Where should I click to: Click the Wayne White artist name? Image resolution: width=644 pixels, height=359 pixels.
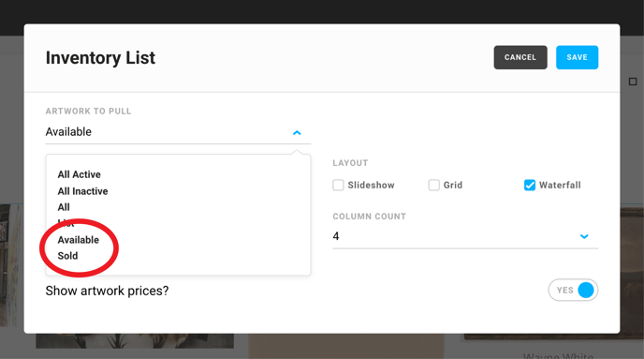[558, 355]
